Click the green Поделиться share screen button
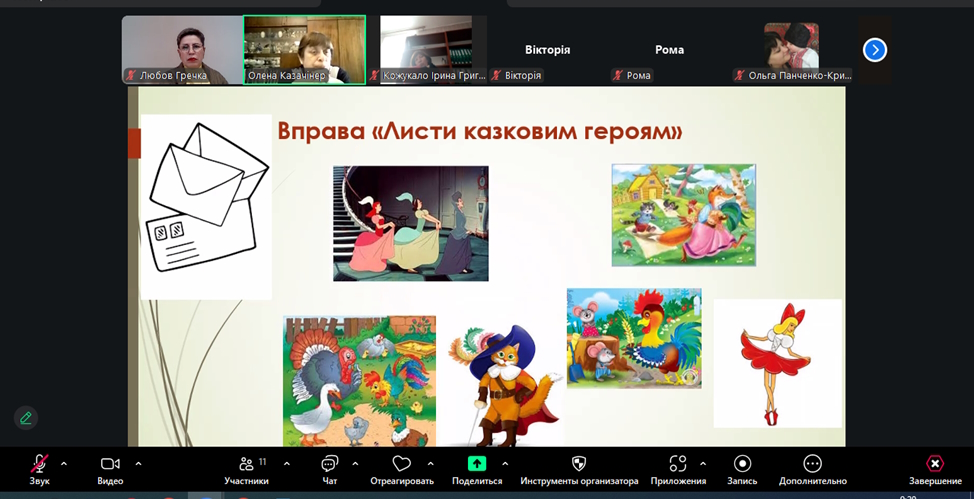 coord(477,464)
